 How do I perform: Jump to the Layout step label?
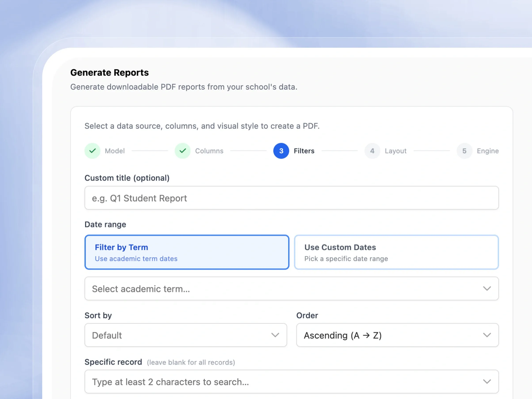(396, 151)
